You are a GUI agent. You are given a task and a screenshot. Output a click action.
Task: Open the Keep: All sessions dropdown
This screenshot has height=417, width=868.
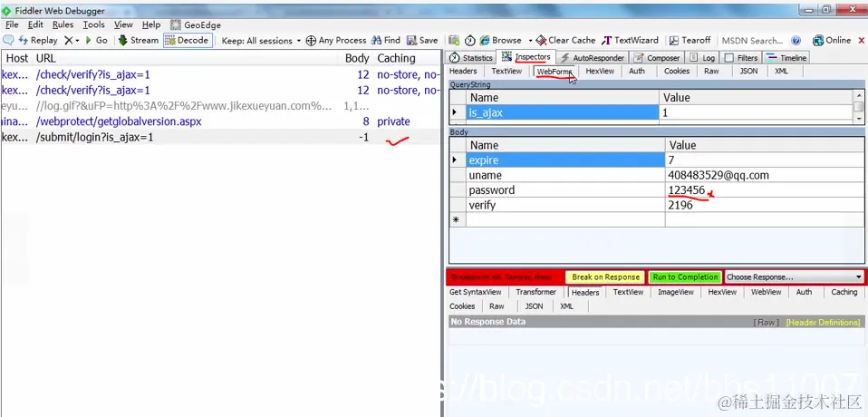[261, 41]
